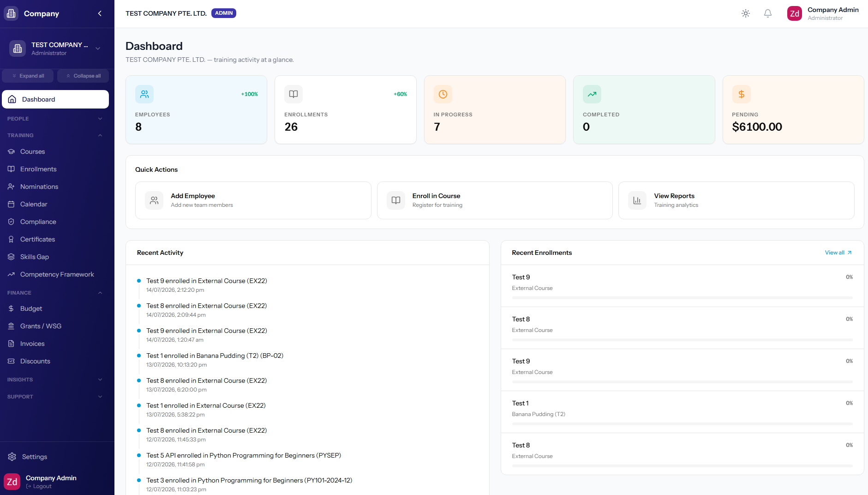The width and height of the screenshot is (868, 495).
Task: Click activity 'Test 1 enrolled in Banana Pudding (T2) (BP-02)'
Action: coord(215,356)
